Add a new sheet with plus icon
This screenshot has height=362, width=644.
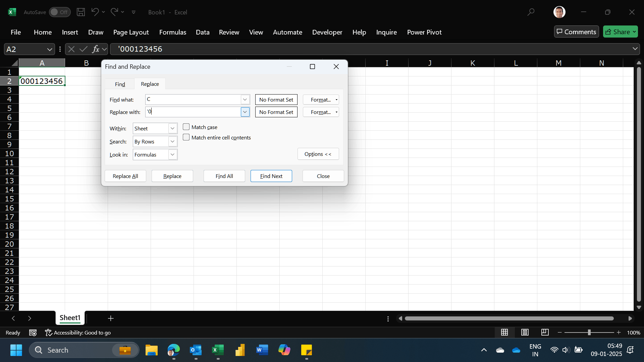pos(111,318)
